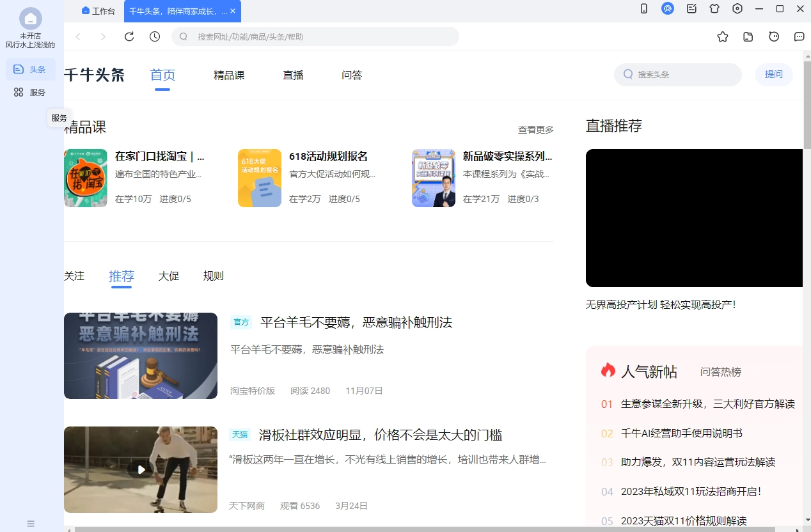Viewport: 811px width, 532px height.
Task: Open the customer service headset icon
Action: [668, 9]
